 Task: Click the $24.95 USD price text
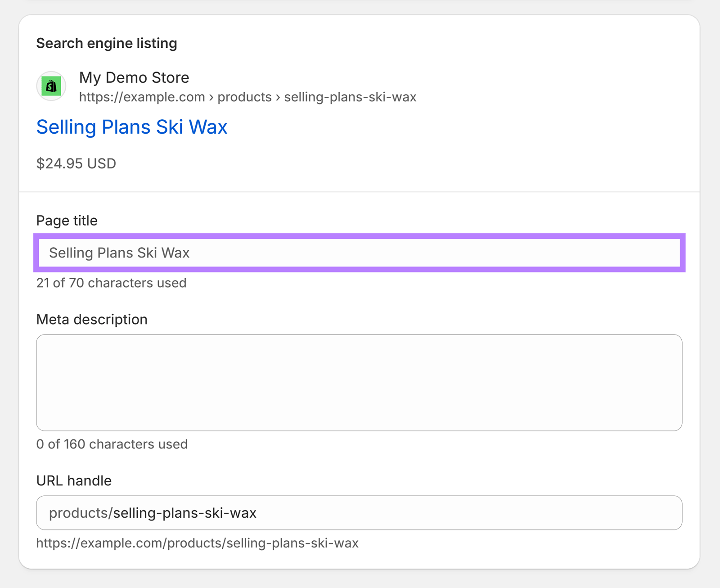coord(76,163)
